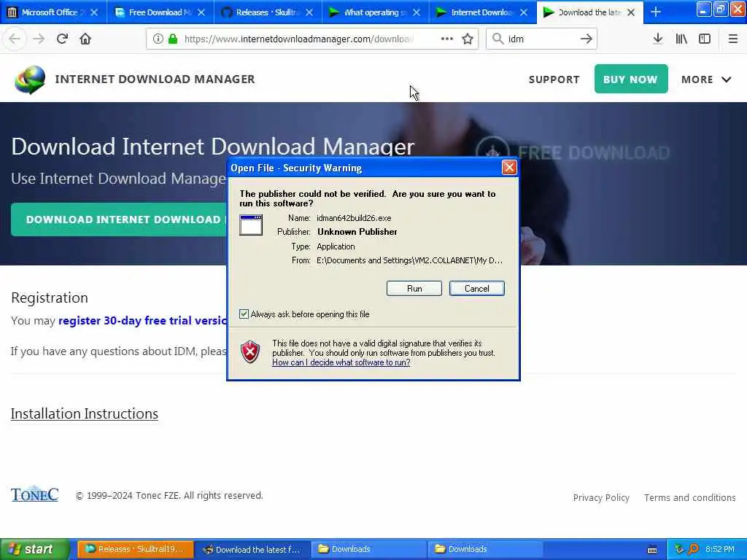The width and height of the screenshot is (747, 560).
Task: Open How can I decide what software link
Action: [341, 362]
